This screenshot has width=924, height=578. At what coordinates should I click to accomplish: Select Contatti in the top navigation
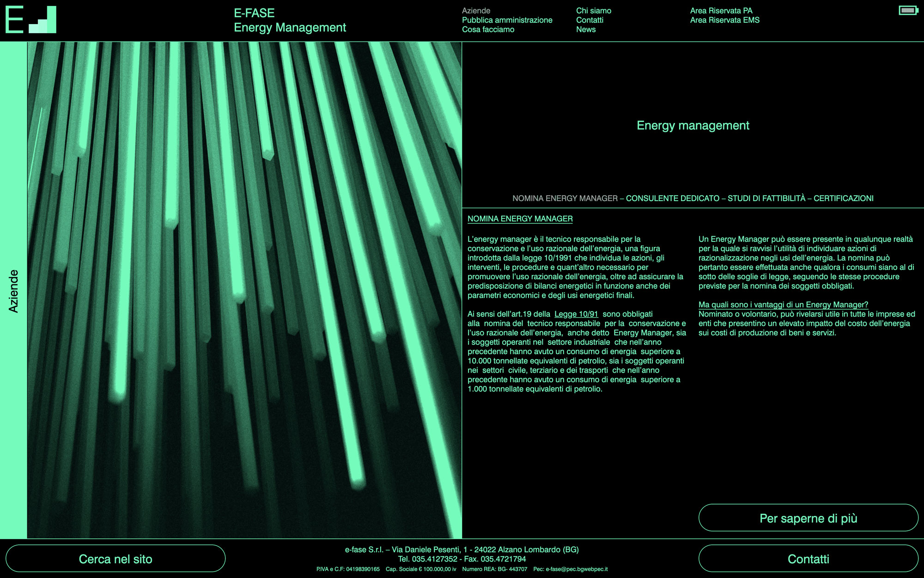click(x=590, y=20)
